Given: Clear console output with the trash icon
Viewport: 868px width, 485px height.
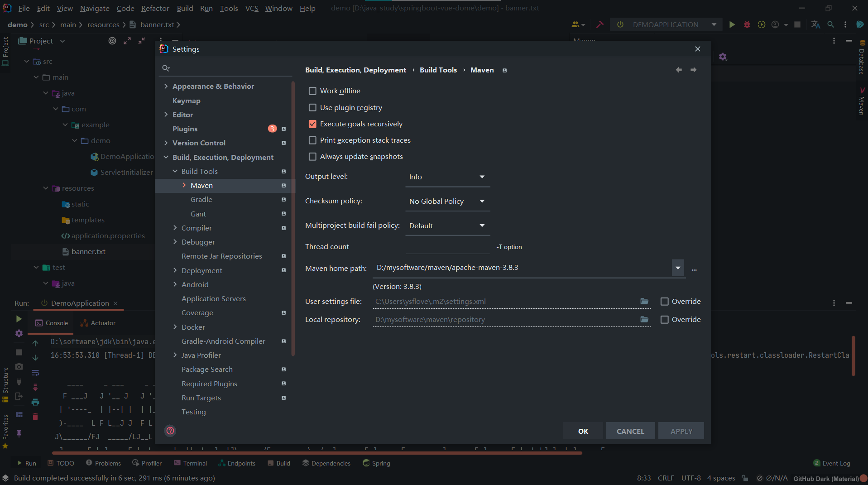Looking at the screenshot, I should pyautogui.click(x=35, y=417).
